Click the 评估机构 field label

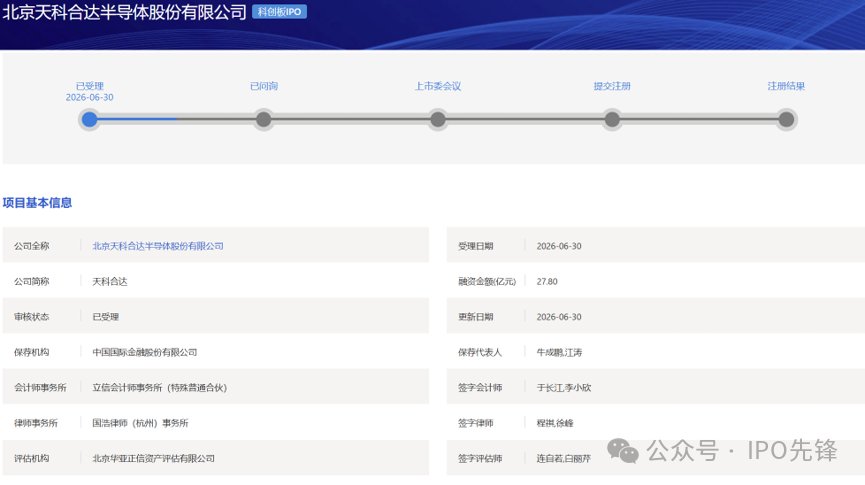click(x=31, y=458)
